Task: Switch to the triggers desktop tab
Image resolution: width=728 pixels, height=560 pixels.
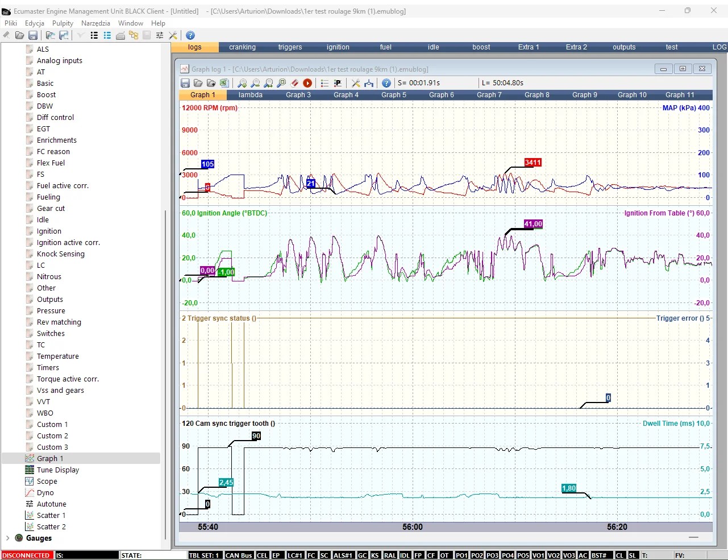Action: (290, 47)
